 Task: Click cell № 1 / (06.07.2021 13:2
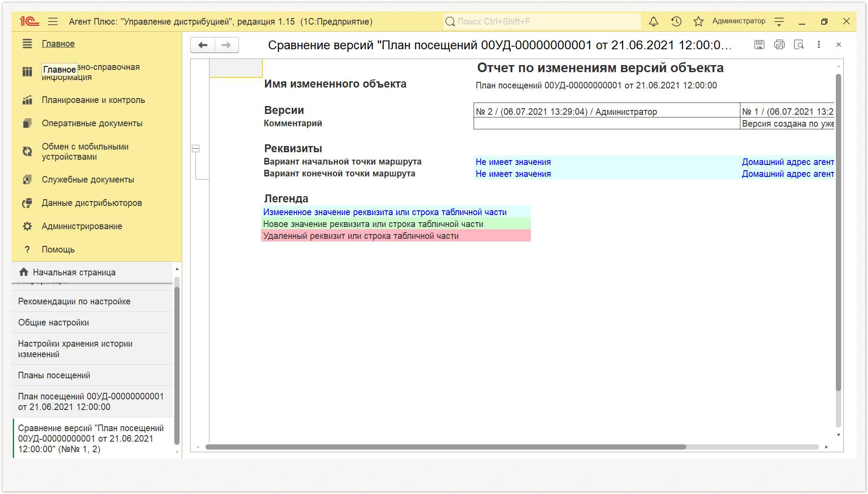787,111
